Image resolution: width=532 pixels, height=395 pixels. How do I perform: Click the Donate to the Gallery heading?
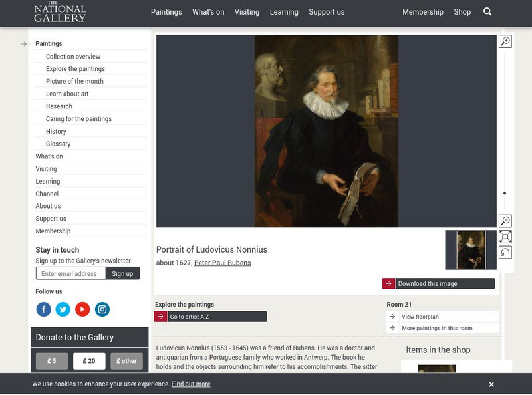pos(74,337)
